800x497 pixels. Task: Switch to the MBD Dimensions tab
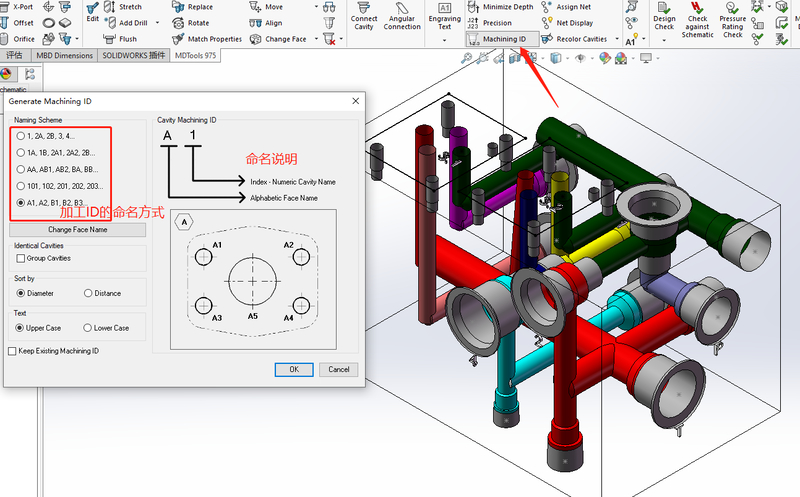tap(64, 55)
